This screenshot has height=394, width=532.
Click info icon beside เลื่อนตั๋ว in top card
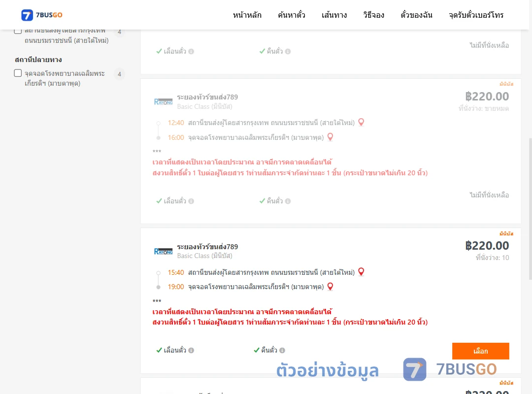pyautogui.click(x=191, y=52)
